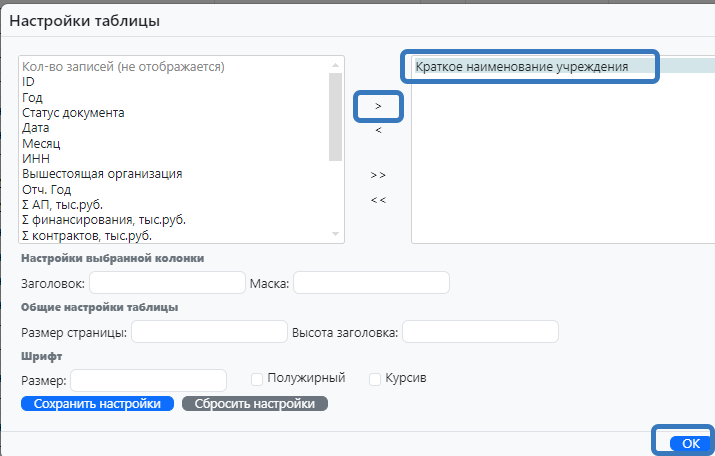Enable the Полужирный checkbox
715x456 pixels.
[x=257, y=379]
